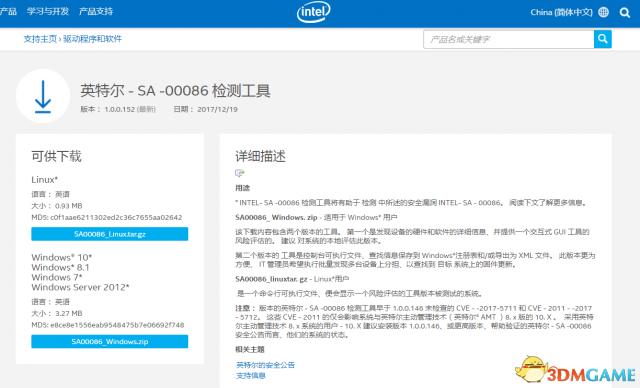The height and width of the screenshot is (388, 640).
Task: Click the Windows* 8.1 label
Action: click(x=60, y=267)
